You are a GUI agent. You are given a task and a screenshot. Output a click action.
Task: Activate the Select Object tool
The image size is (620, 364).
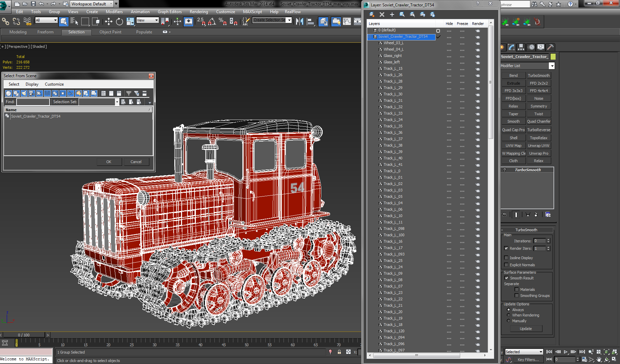(x=63, y=22)
